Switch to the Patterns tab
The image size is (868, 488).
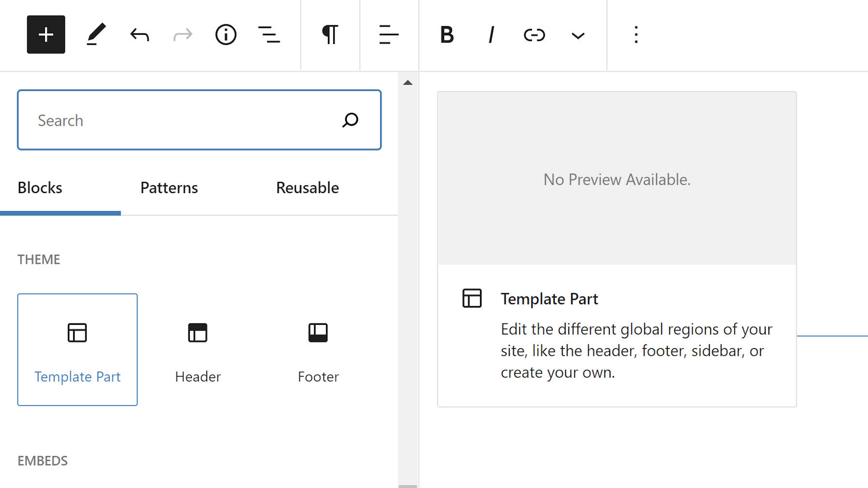[x=169, y=188]
